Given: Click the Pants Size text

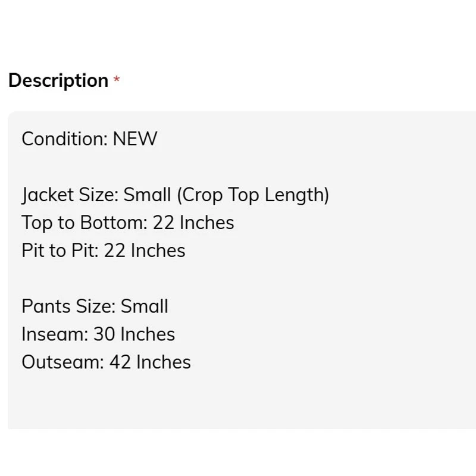Looking at the screenshot, I should pos(68,306).
